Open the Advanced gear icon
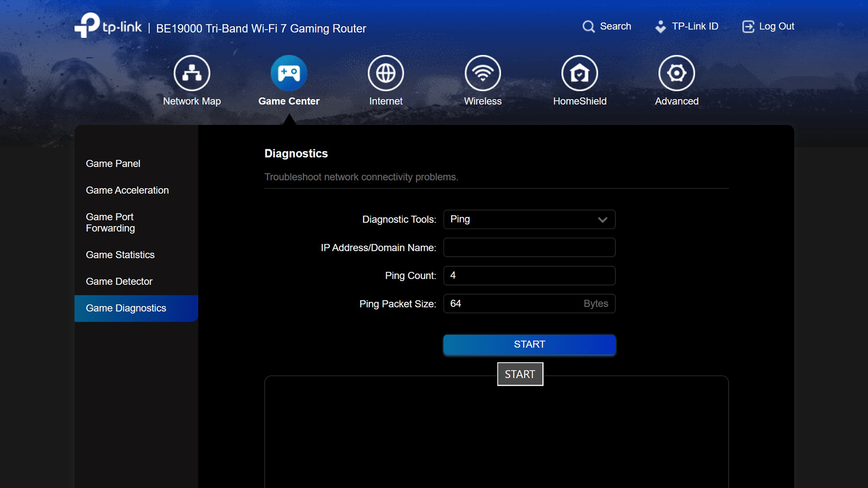Viewport: 868px width, 488px height. (676, 73)
